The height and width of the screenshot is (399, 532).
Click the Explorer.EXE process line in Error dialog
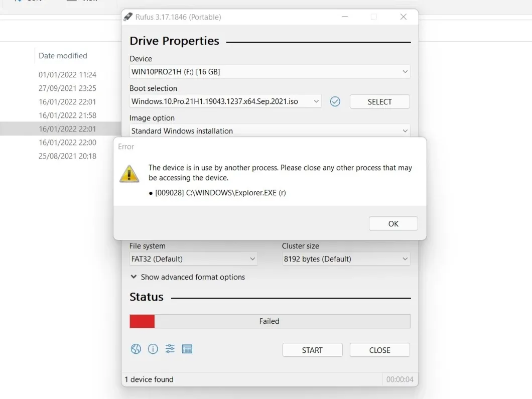tap(217, 193)
